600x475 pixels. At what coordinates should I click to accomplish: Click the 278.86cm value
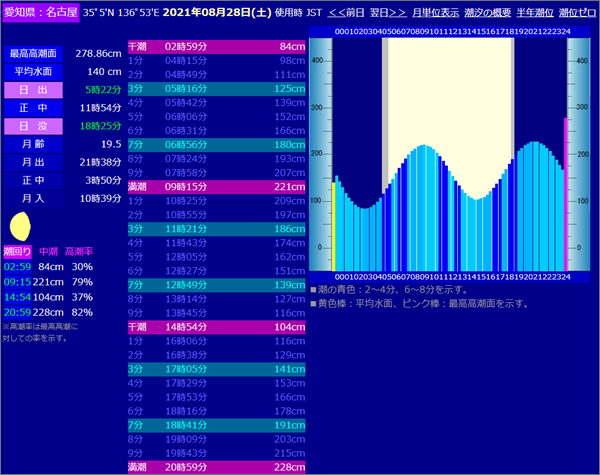98,54
